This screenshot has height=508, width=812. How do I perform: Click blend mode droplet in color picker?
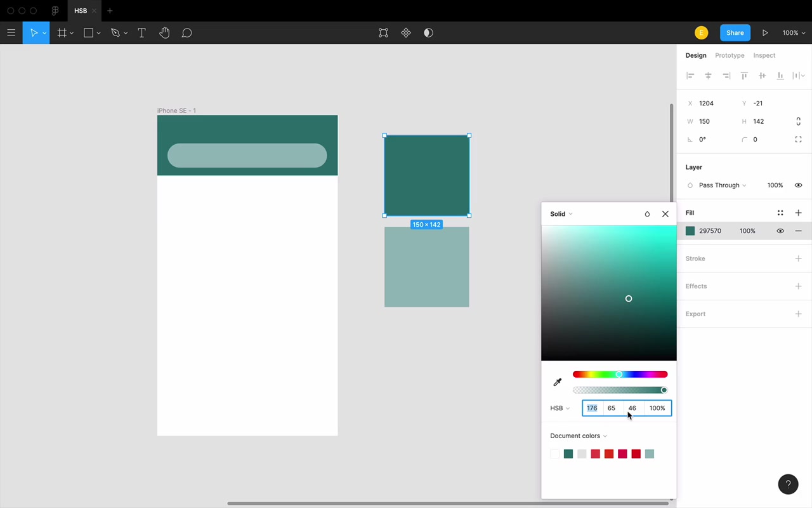647,214
